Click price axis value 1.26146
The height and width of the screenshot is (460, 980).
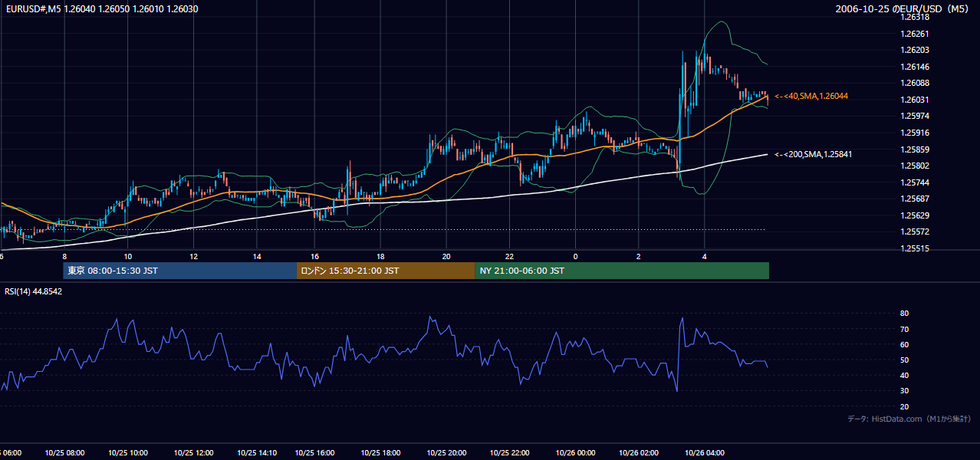click(x=915, y=67)
